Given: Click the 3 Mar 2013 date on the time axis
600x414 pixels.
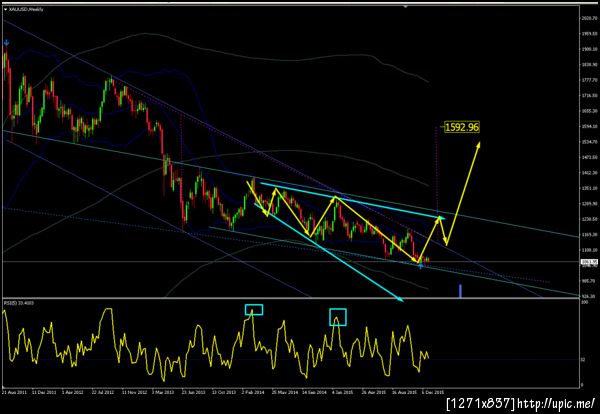Looking at the screenshot, I should click(x=164, y=393).
